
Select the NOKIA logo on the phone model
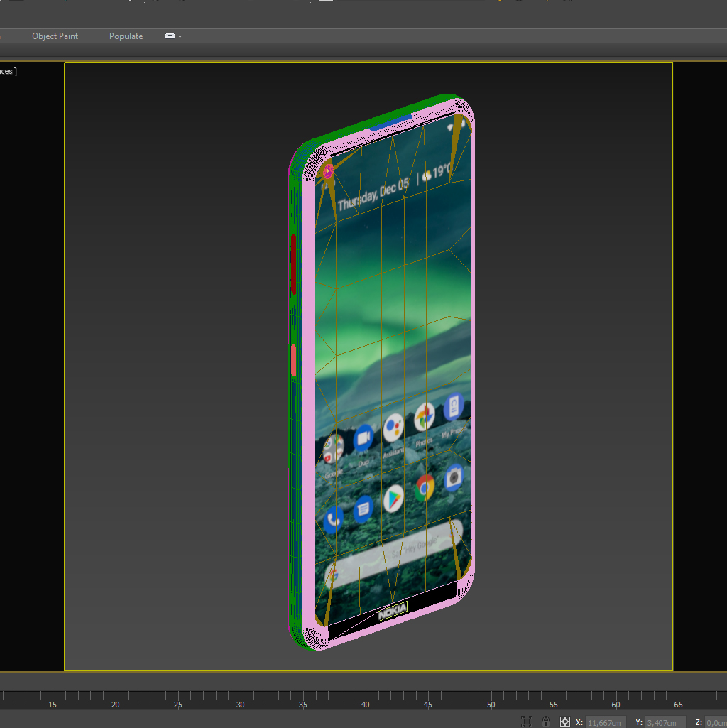click(x=393, y=612)
